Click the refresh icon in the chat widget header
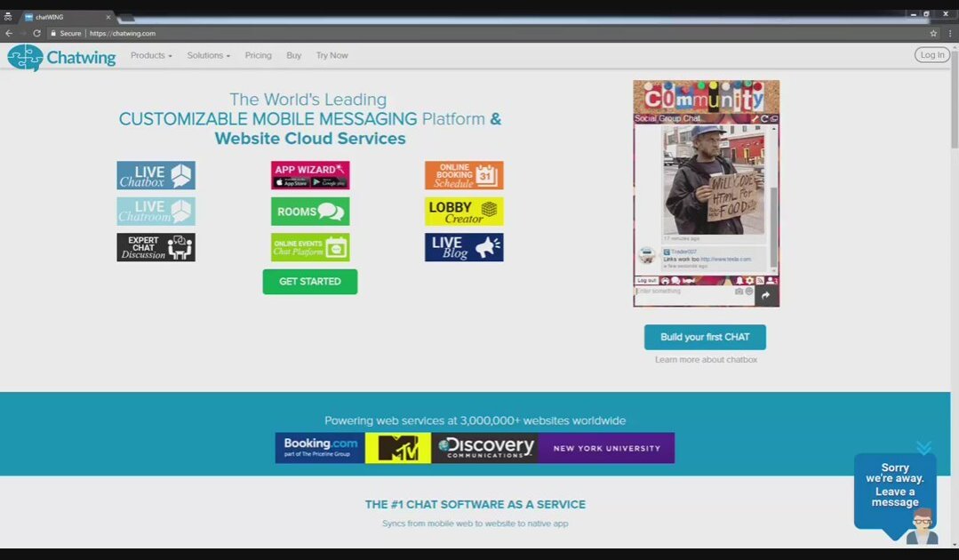Viewport: 959px width, 560px height. pyautogui.click(x=763, y=118)
